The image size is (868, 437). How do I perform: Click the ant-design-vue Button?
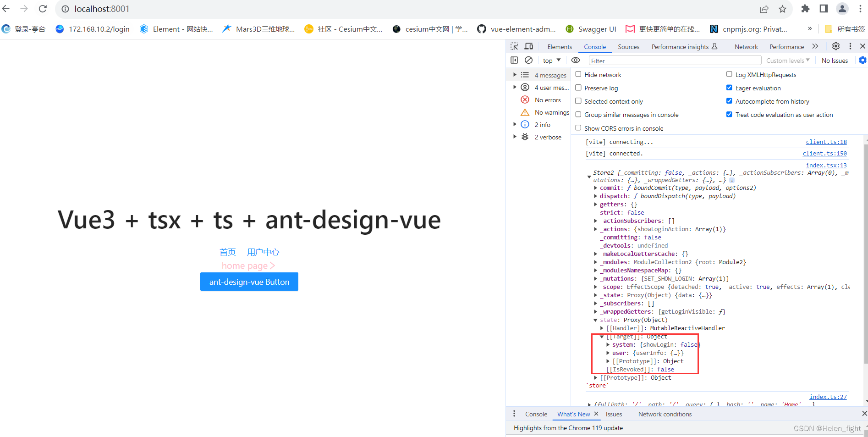(249, 282)
